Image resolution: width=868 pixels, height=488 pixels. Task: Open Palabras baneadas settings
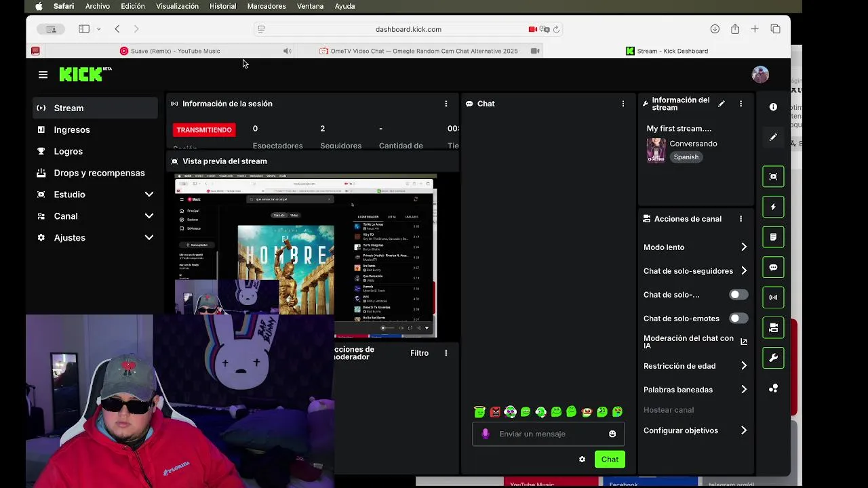pyautogui.click(x=696, y=390)
